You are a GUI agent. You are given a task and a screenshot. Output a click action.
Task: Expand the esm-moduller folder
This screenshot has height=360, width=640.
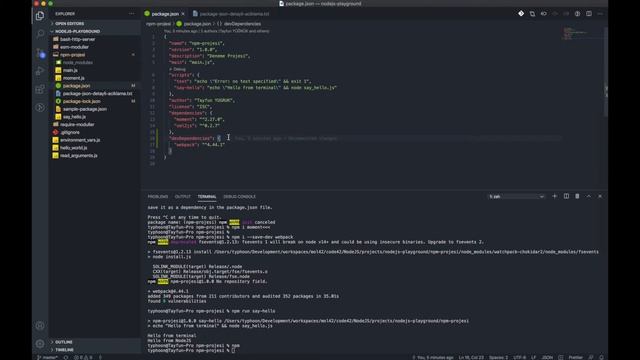[74, 47]
